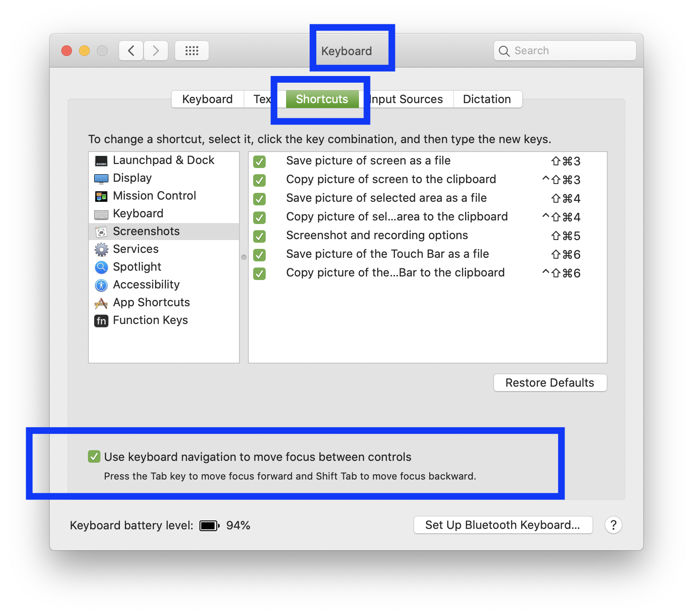This screenshot has height=616, width=693.
Task: Open Set Up Bluetooth Keyboard dialog
Action: coord(503,525)
